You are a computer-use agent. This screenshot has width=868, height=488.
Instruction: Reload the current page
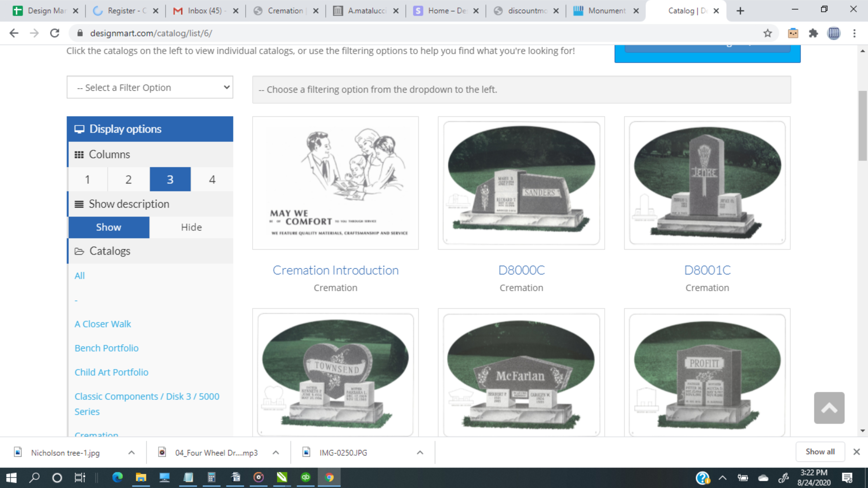55,33
